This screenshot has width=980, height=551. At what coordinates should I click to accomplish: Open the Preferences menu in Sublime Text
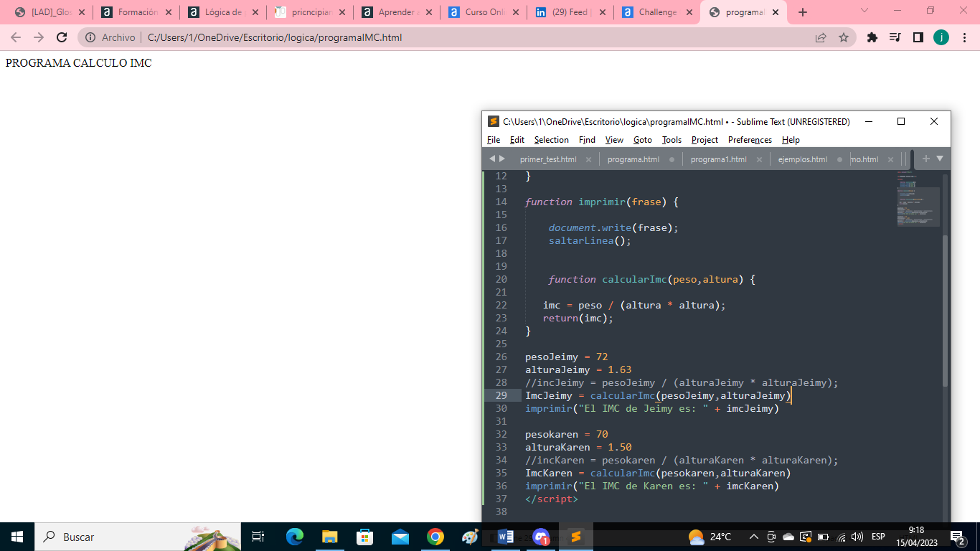coord(750,140)
